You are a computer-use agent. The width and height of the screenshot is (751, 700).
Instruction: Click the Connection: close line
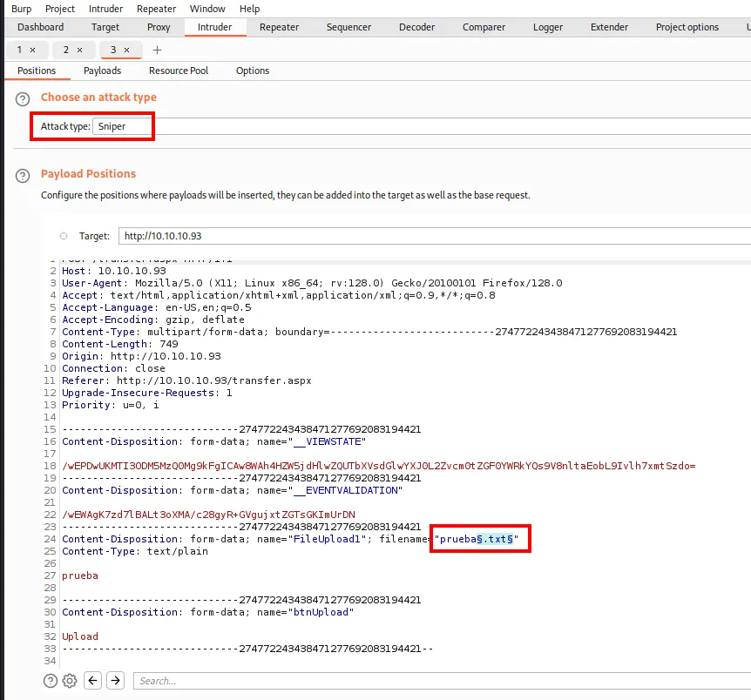tap(113, 368)
